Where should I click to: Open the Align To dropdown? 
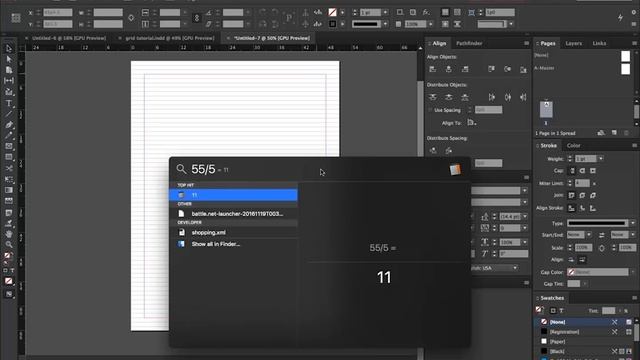[472, 123]
